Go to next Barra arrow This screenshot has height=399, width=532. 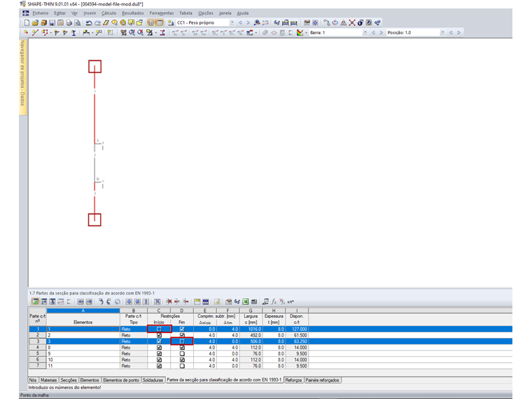tap(381, 33)
